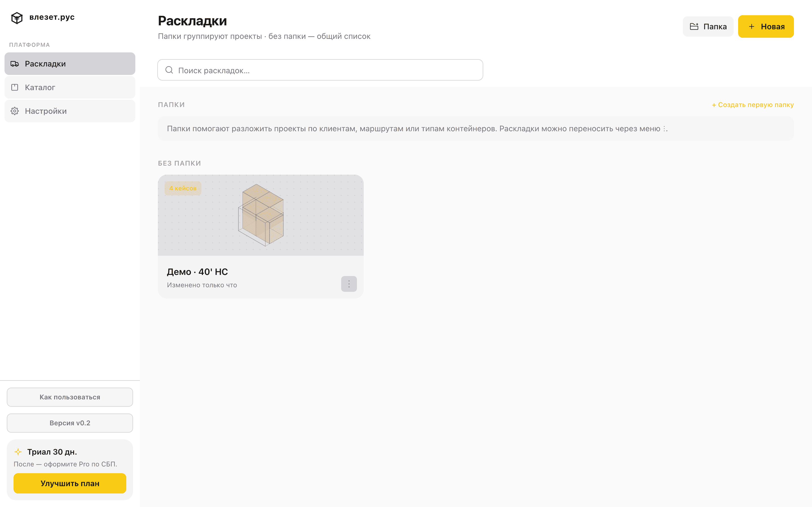Click the plus icon on Новая button
Image resolution: width=812 pixels, height=507 pixels.
(x=752, y=26)
